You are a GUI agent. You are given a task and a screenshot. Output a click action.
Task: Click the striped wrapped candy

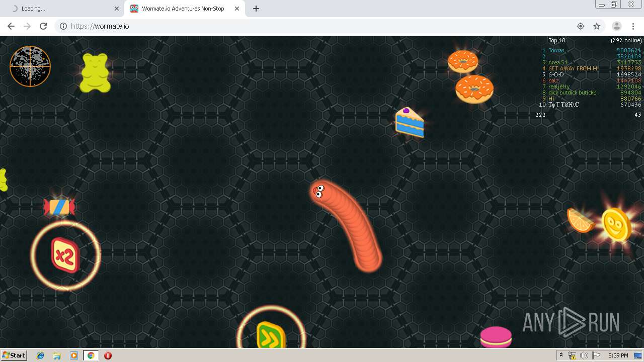[x=59, y=207]
